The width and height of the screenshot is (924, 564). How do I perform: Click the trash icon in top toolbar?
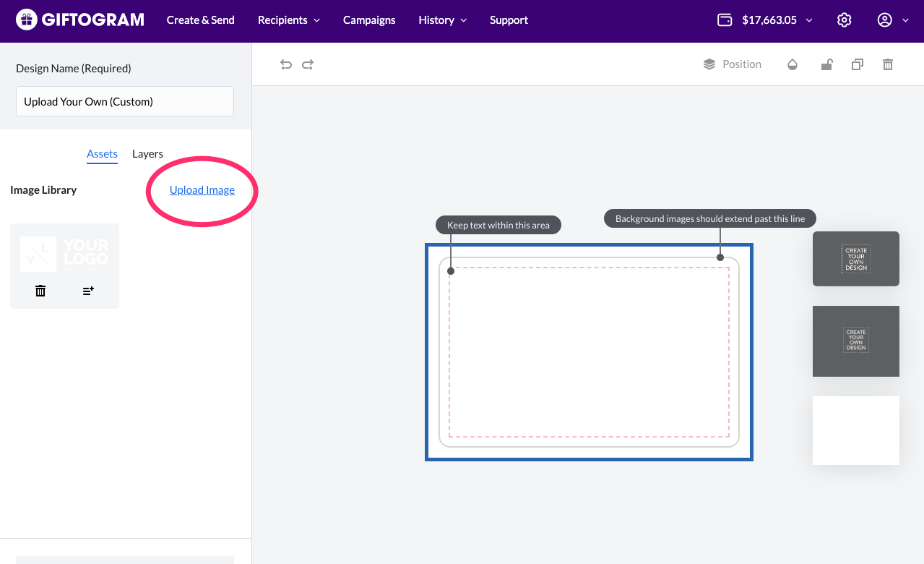click(x=888, y=64)
